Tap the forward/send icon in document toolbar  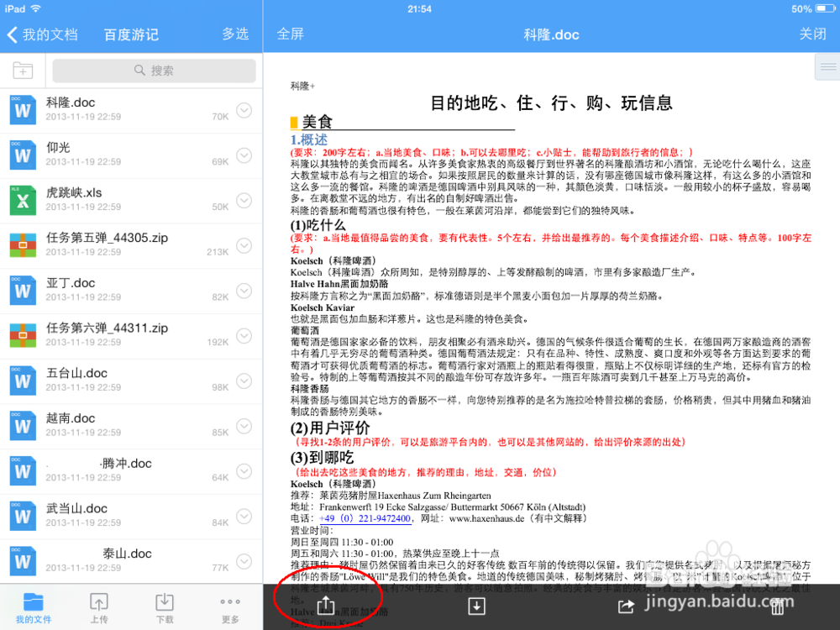pyautogui.click(x=626, y=606)
